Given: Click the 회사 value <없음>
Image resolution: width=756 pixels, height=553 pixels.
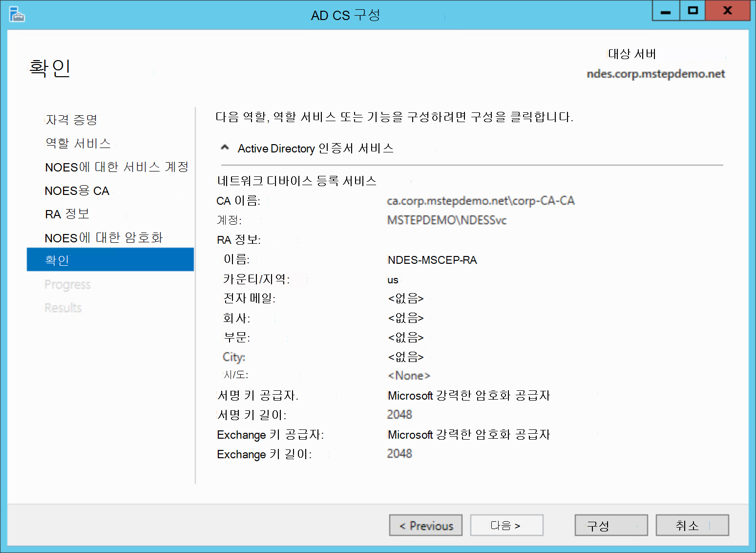Looking at the screenshot, I should tap(406, 318).
